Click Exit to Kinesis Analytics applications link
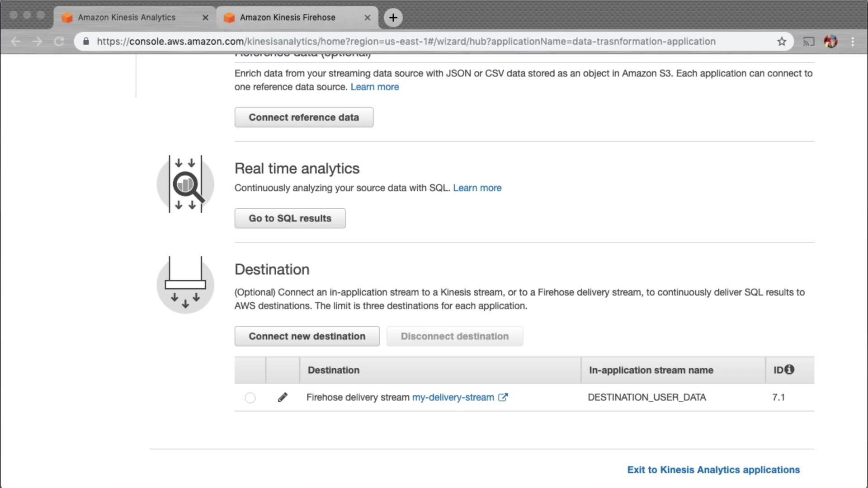Viewport: 868px width, 488px height. [x=713, y=470]
